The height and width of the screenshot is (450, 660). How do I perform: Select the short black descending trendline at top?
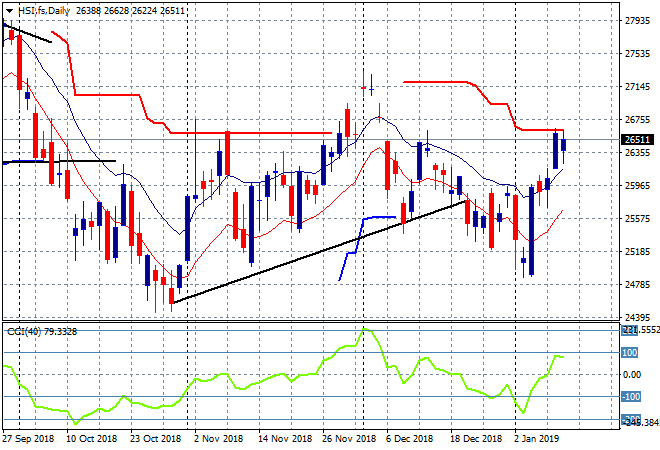[27, 34]
